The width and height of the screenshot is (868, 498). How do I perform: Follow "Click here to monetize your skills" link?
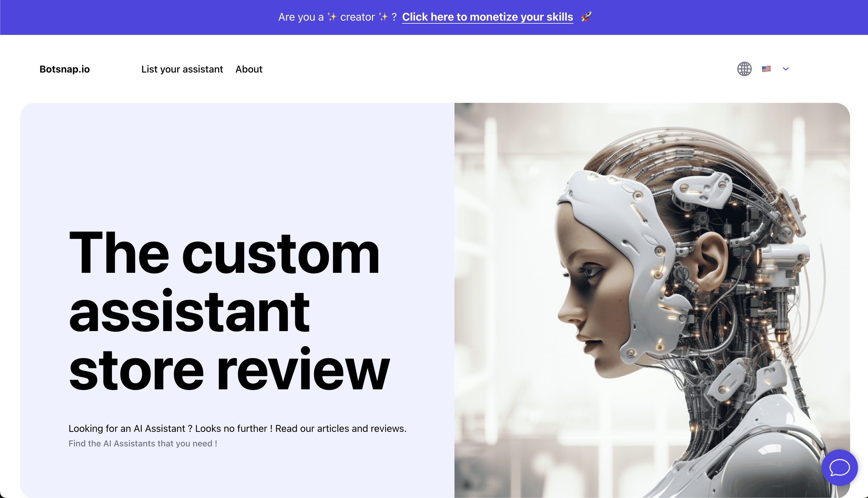[x=488, y=17]
